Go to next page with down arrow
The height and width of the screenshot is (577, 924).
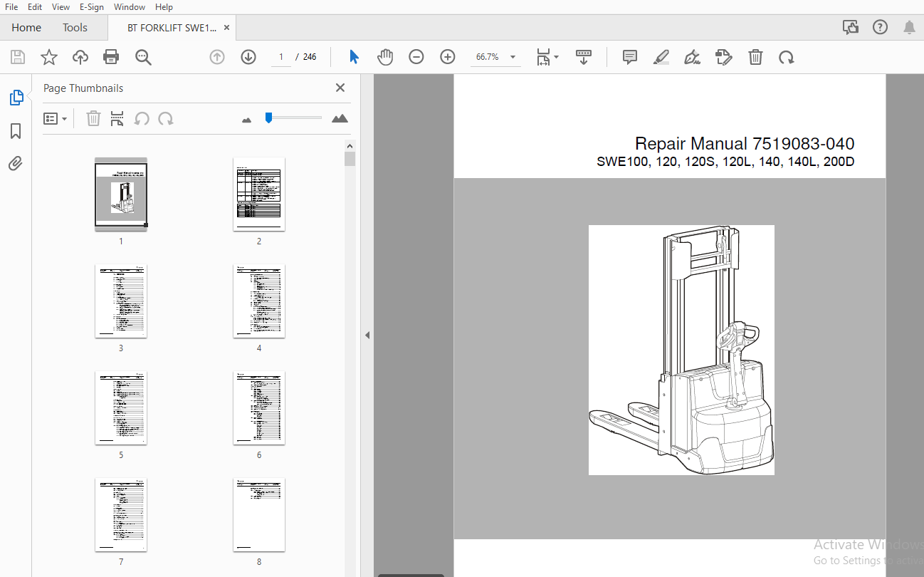(x=248, y=57)
